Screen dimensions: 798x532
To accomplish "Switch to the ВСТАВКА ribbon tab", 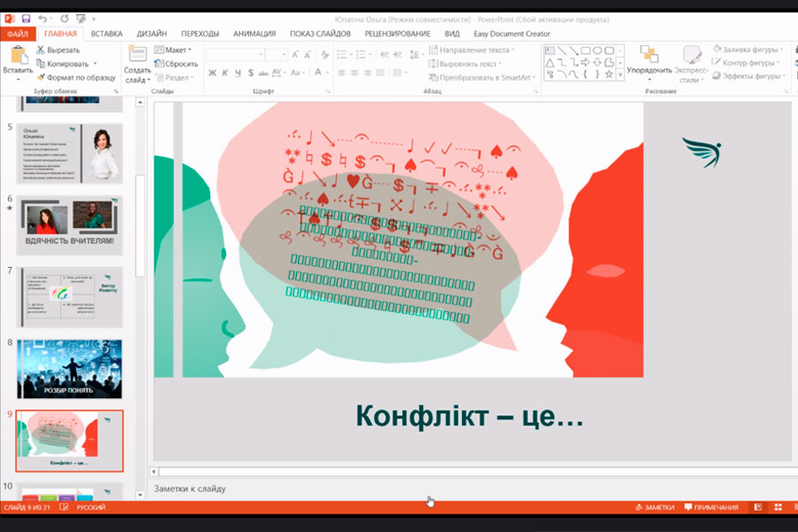I will tap(106, 34).
